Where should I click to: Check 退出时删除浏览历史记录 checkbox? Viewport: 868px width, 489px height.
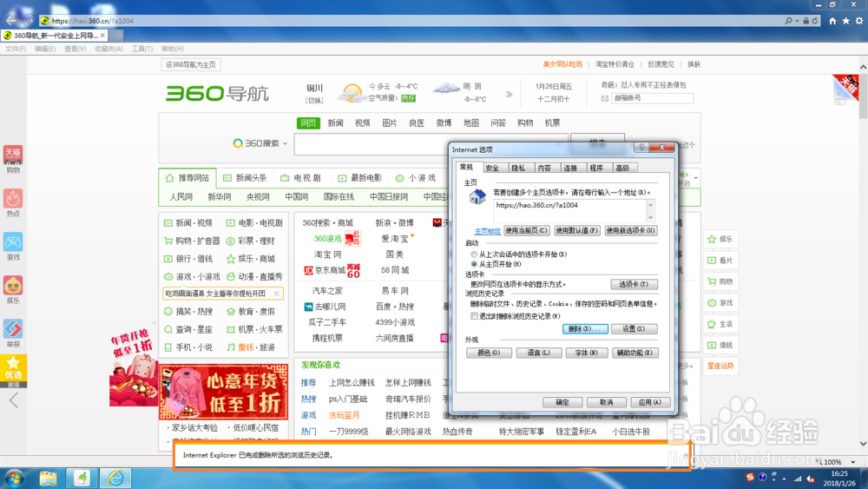(475, 316)
